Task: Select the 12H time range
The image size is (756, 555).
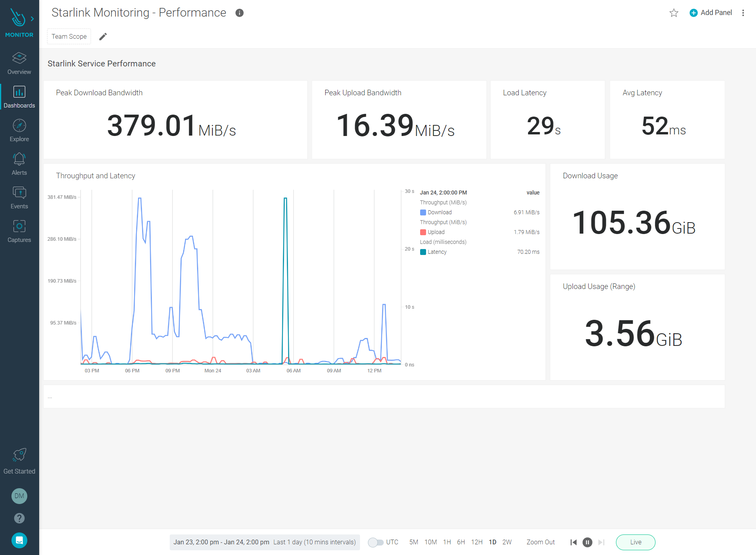Action: click(x=477, y=542)
